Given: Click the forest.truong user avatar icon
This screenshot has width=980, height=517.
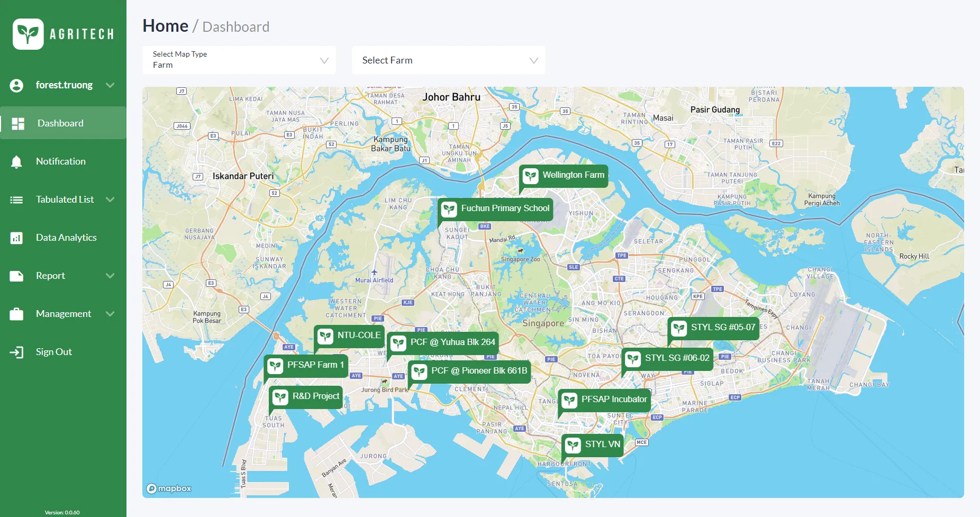Looking at the screenshot, I should tap(16, 85).
